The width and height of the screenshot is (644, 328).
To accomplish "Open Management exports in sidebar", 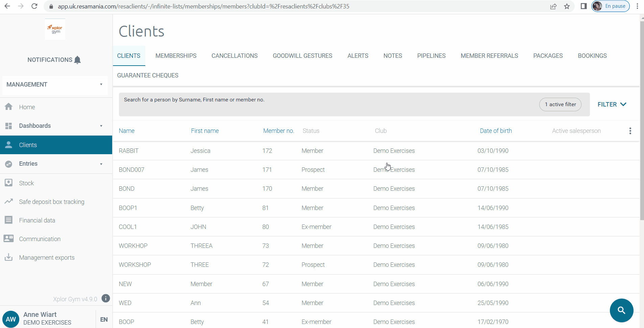I will (47, 258).
